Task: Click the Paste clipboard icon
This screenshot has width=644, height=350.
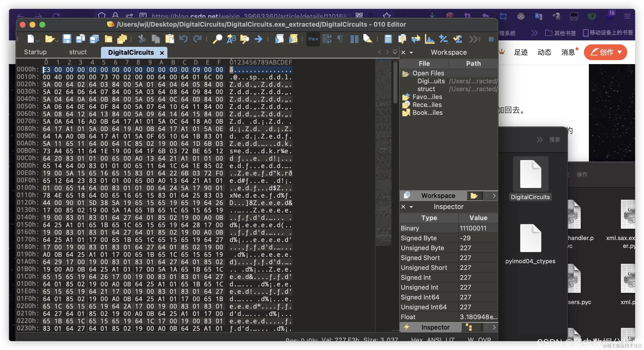Action: 170,39
